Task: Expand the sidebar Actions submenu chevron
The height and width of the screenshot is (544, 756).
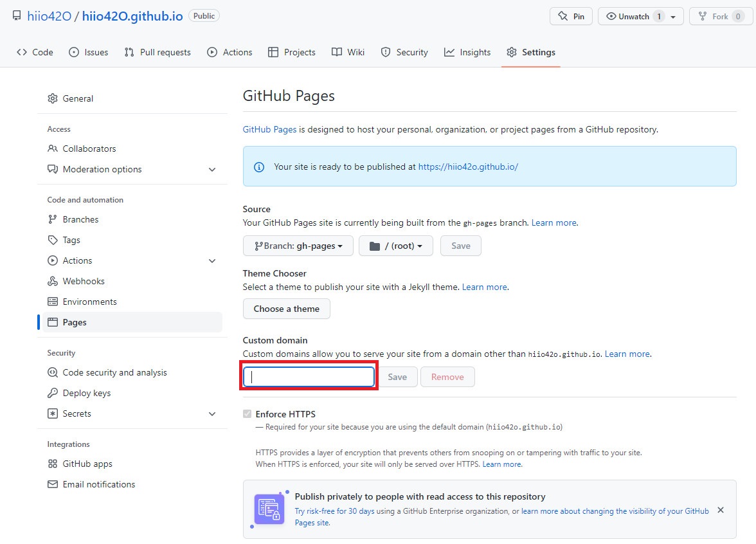Action: point(212,261)
